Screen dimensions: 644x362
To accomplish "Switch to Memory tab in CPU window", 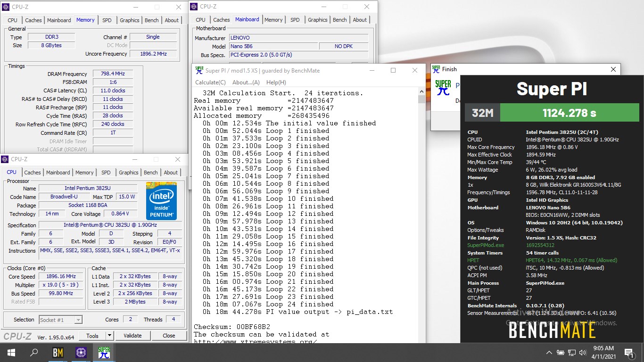I will (x=84, y=173).
